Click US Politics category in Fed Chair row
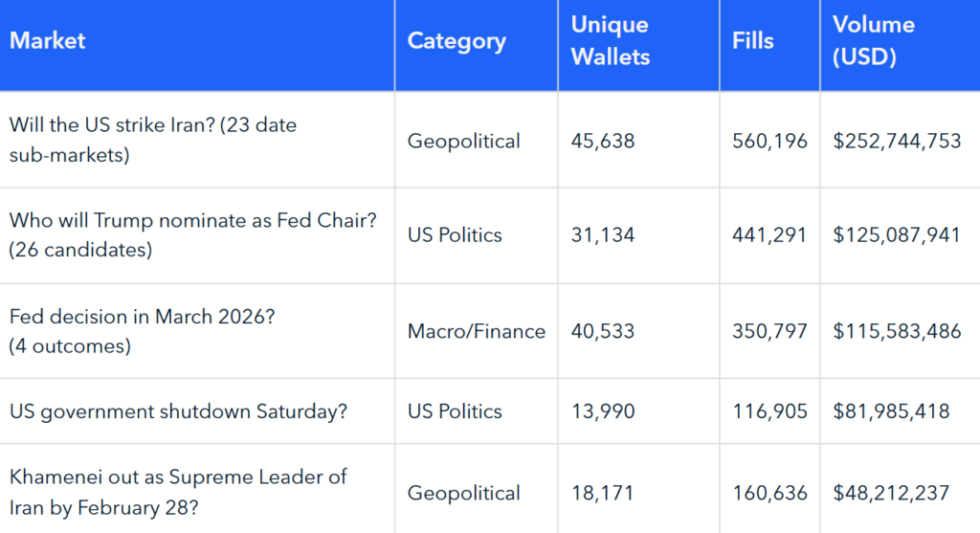 (x=455, y=235)
